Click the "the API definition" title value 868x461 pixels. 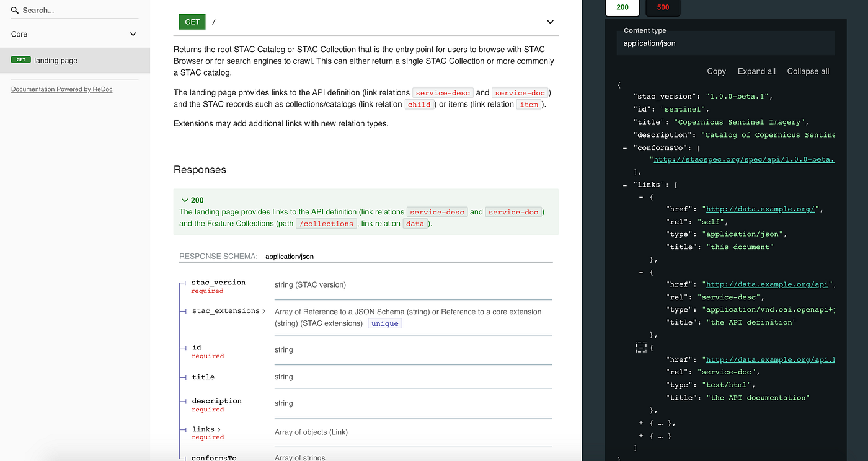(x=750, y=322)
